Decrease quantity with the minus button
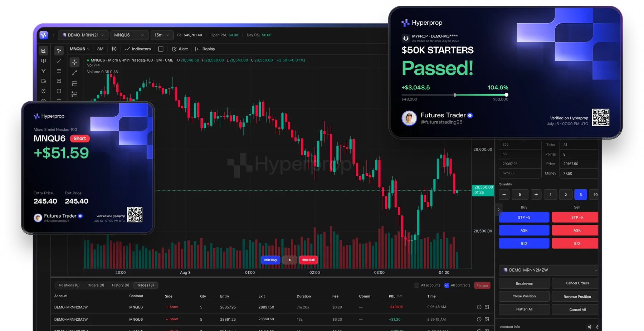Image resolution: width=644 pixels, height=331 pixels. 504,195
